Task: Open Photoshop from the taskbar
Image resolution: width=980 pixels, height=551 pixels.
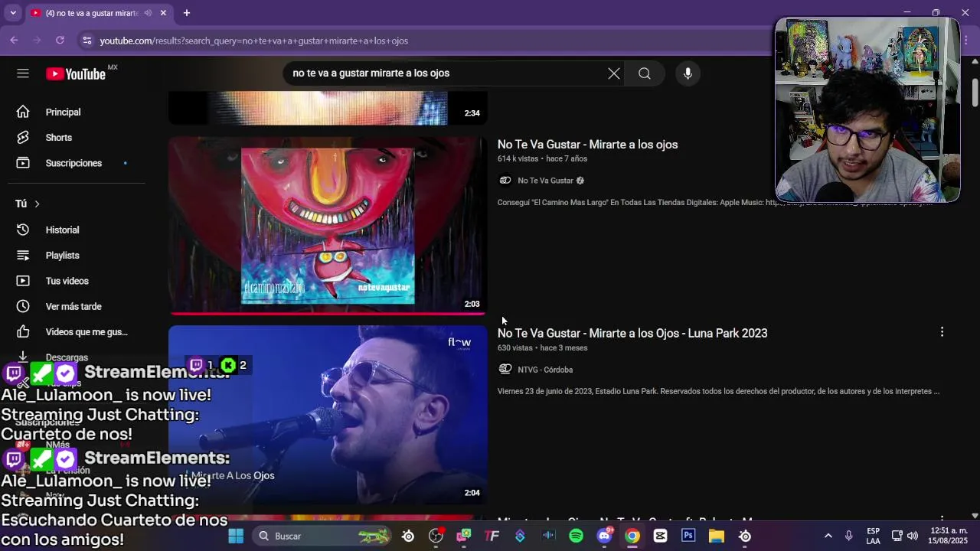Action: coord(688,536)
